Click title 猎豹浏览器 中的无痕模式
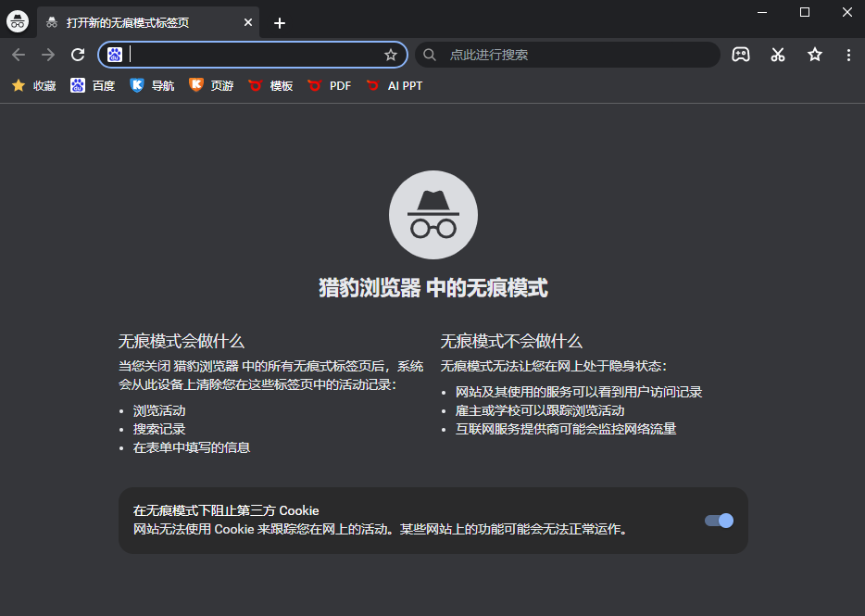 pos(433,288)
